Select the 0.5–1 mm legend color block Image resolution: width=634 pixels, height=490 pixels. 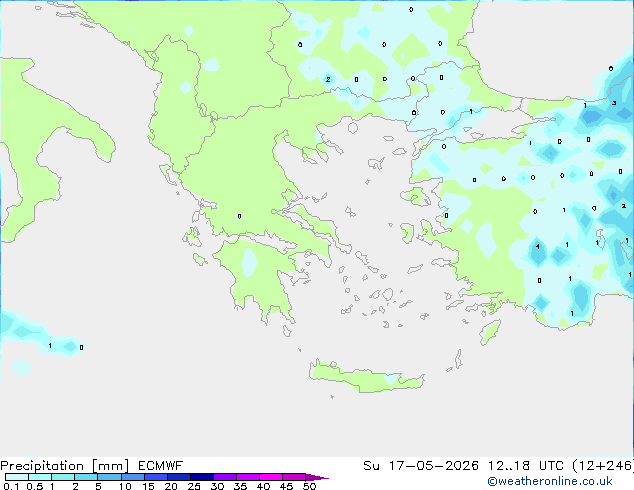[x=40, y=477]
